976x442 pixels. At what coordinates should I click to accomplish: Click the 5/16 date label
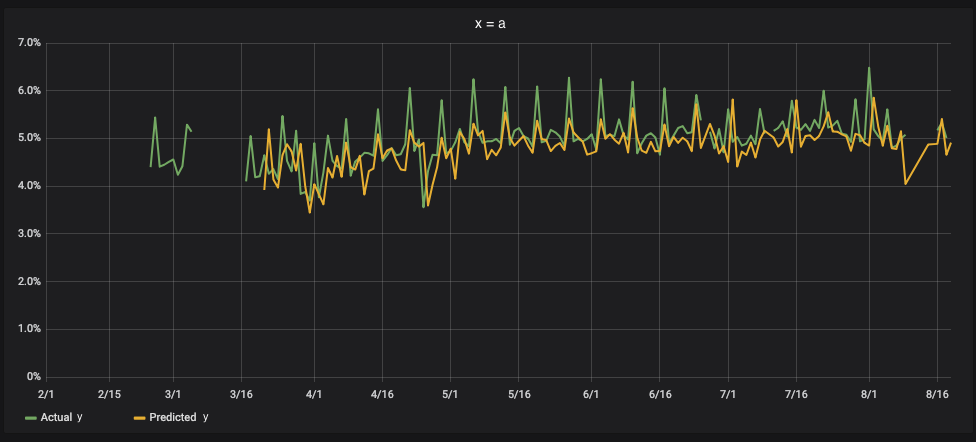[518, 395]
